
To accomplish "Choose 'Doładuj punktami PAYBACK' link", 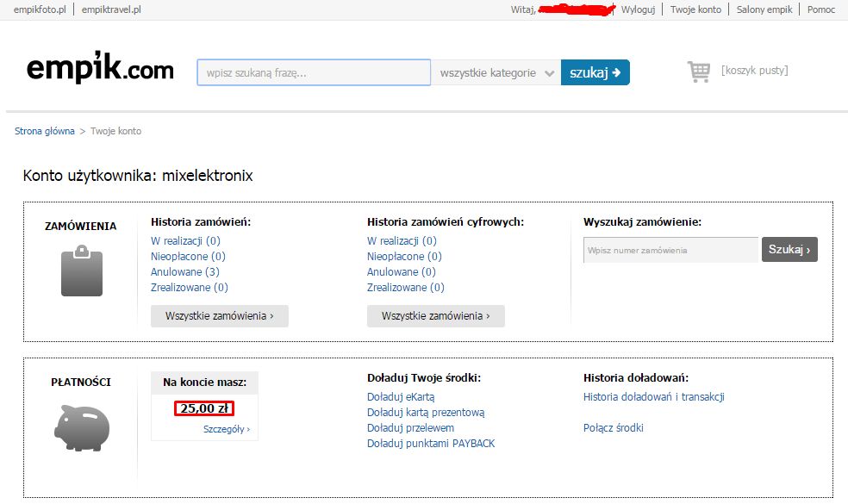I will pos(431,444).
